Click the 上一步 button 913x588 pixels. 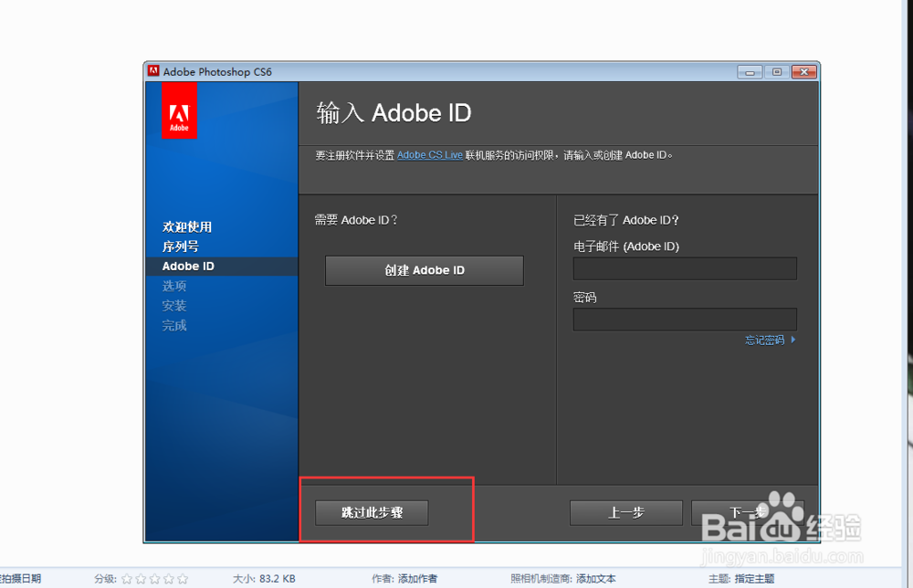tap(625, 512)
